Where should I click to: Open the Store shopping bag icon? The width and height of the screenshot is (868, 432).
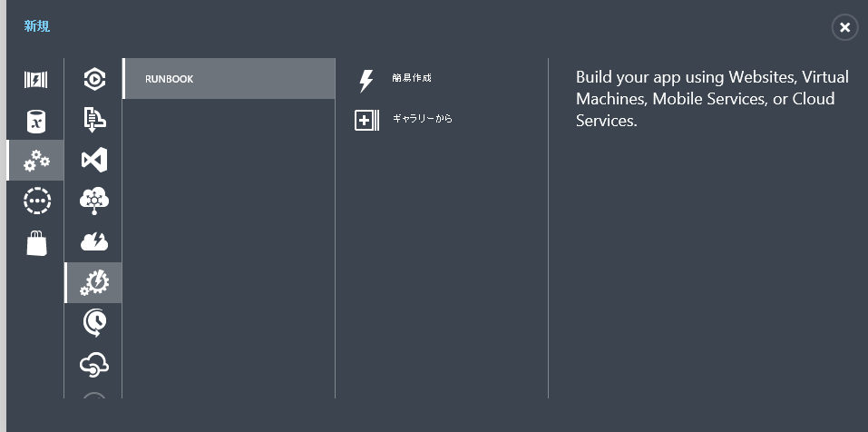tap(36, 242)
